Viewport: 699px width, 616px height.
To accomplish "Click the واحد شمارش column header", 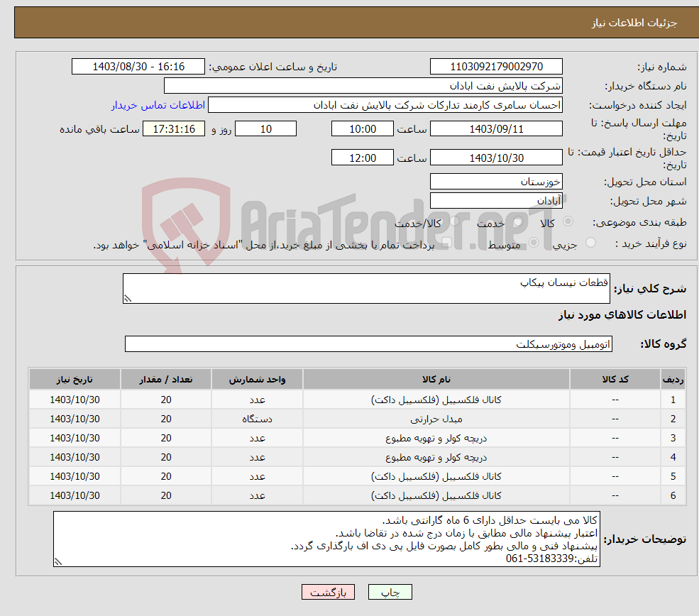I will coord(257,379).
